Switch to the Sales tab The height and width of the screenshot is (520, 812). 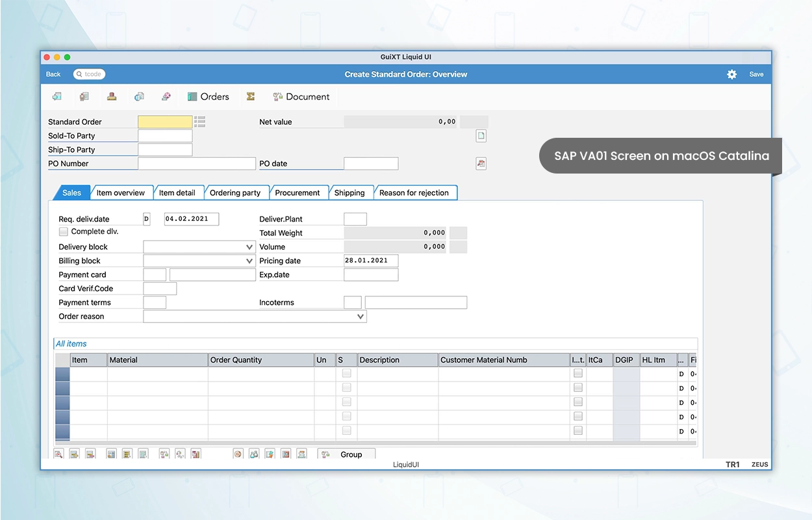(72, 192)
